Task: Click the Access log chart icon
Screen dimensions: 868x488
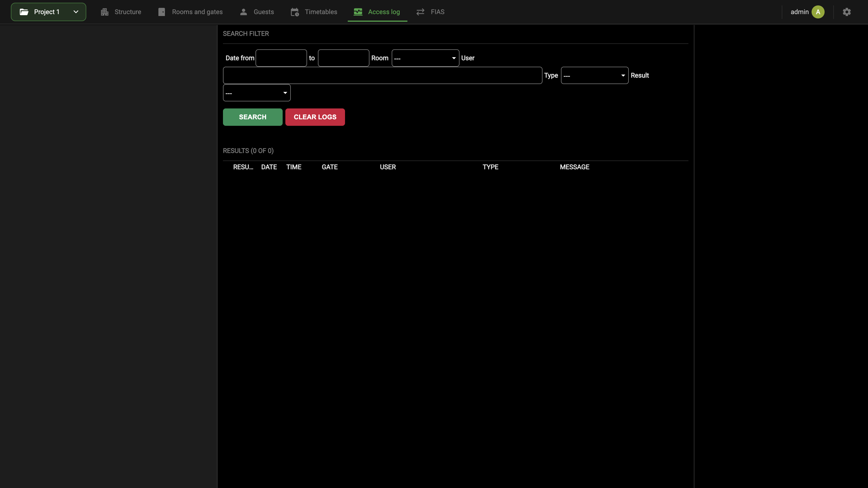Action: pos(358,12)
